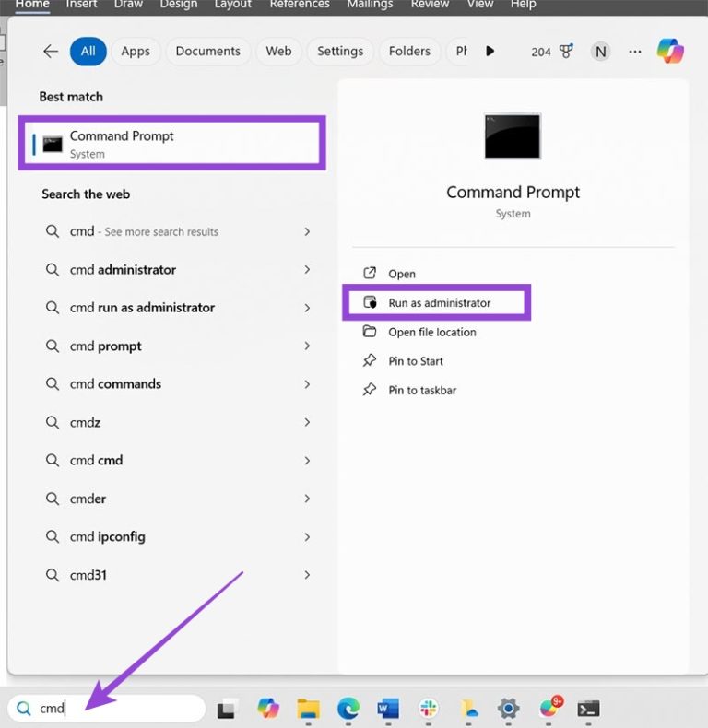Open the Home tab in Word
Viewport: 708px width, 728px height.
[x=32, y=5]
